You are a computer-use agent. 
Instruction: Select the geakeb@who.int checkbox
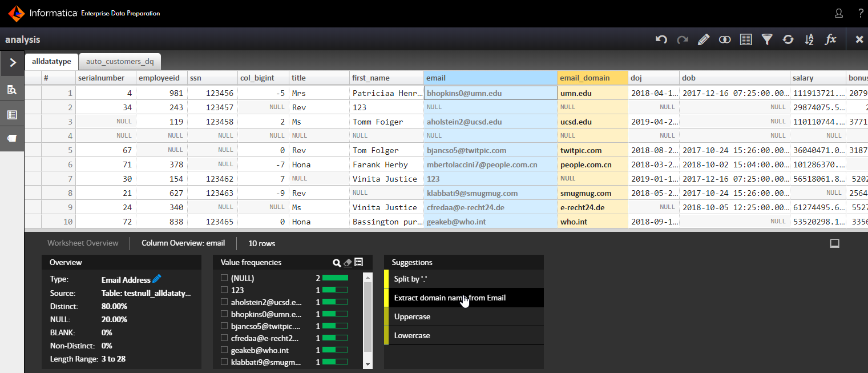coord(224,350)
